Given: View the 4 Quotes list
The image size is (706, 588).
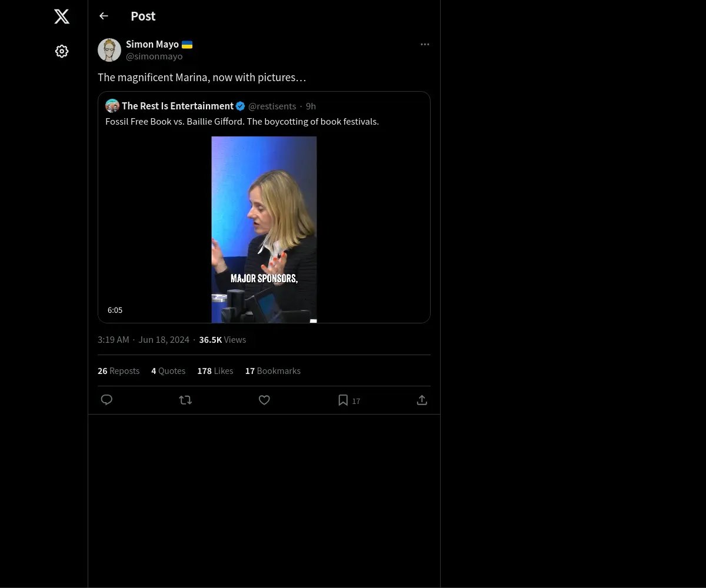Looking at the screenshot, I should (168, 370).
